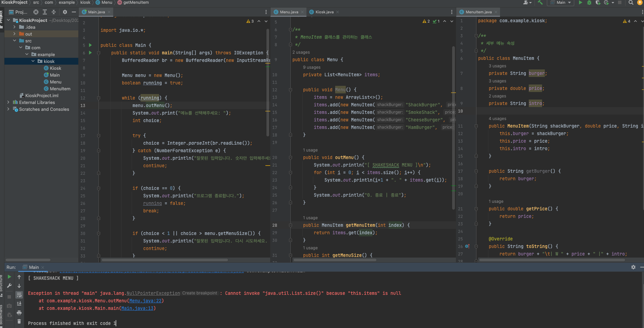This screenshot has width=644, height=328.
Task: Open Main.java tab options three-dot menu
Action: tap(266, 12)
